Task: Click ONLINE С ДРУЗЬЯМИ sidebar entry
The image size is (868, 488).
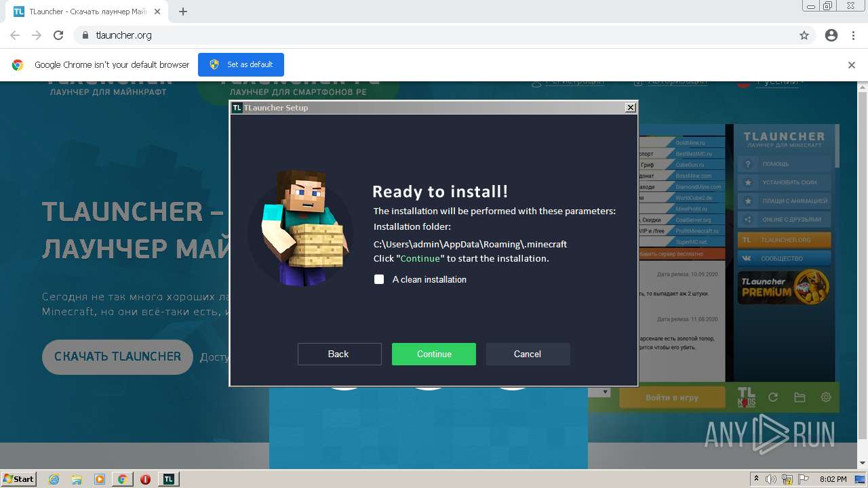Action: (x=784, y=220)
